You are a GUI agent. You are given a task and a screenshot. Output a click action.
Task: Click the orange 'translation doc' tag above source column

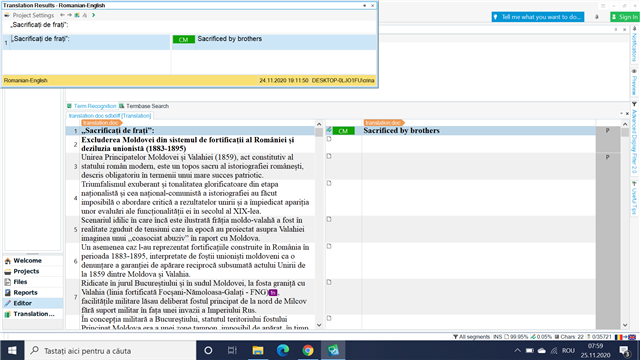(101, 123)
